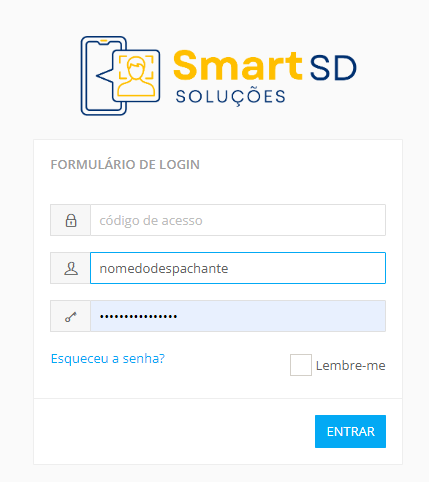Click the password dots in the field
The image size is (429, 482).
(x=138, y=317)
